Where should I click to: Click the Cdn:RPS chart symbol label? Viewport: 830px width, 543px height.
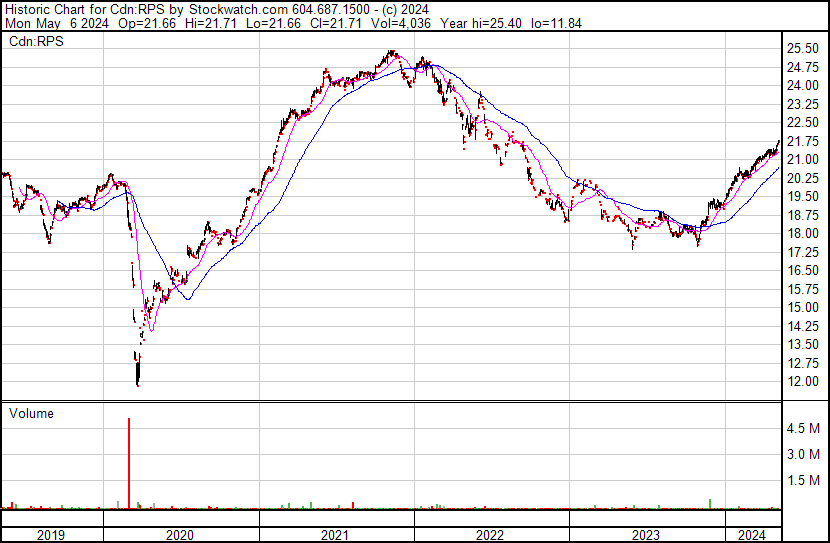36,42
